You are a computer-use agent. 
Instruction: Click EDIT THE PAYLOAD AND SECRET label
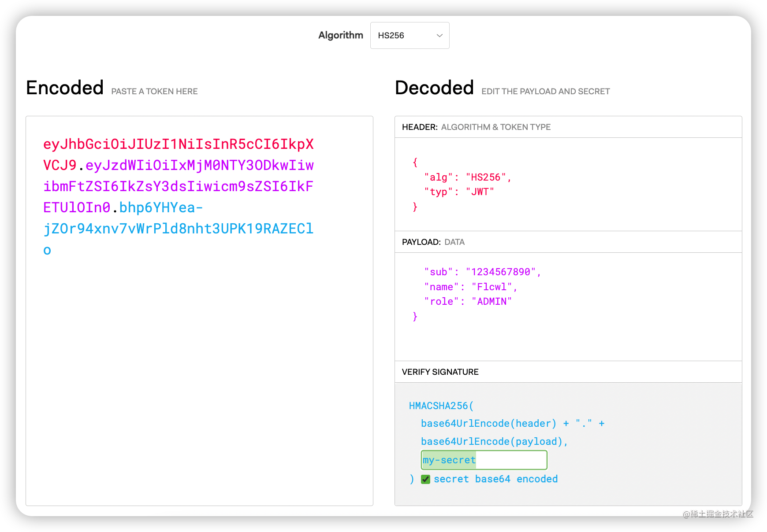(x=545, y=91)
